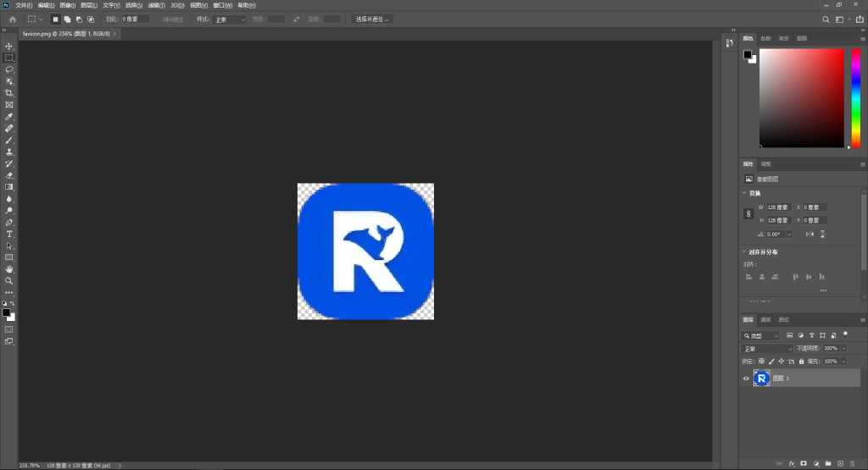This screenshot has height=470, width=868.
Task: Open the Edit Toolbar three-dots button
Action: click(8, 293)
